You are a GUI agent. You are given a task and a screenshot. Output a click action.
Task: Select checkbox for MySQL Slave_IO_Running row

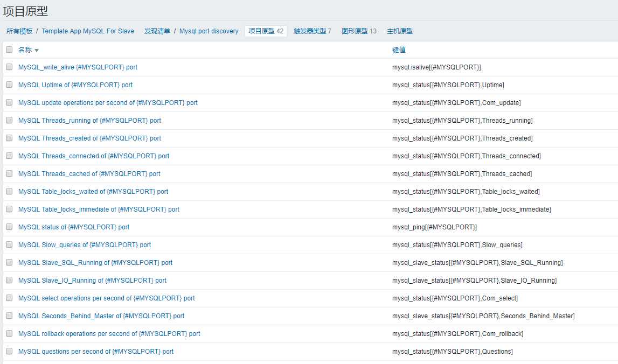[9, 280]
